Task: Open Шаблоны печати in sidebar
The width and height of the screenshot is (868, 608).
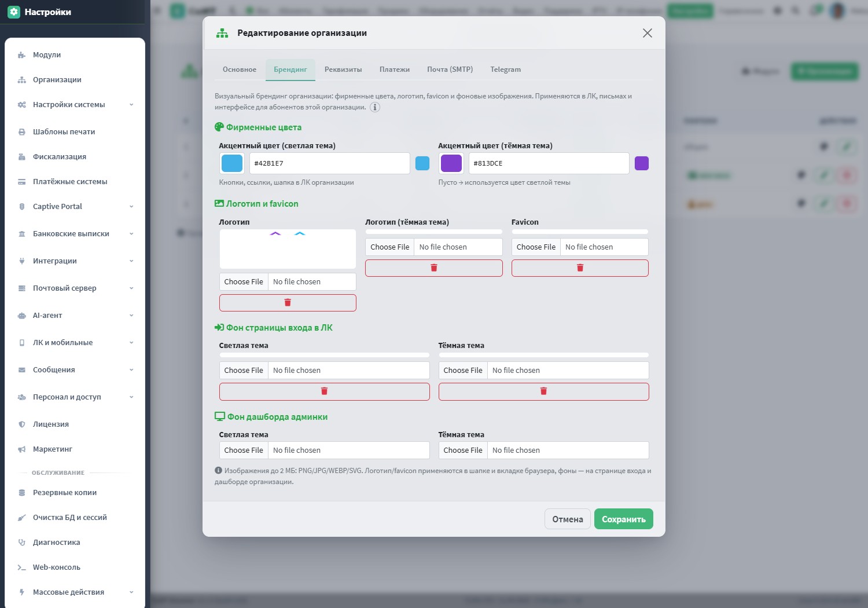Action: coord(75,132)
